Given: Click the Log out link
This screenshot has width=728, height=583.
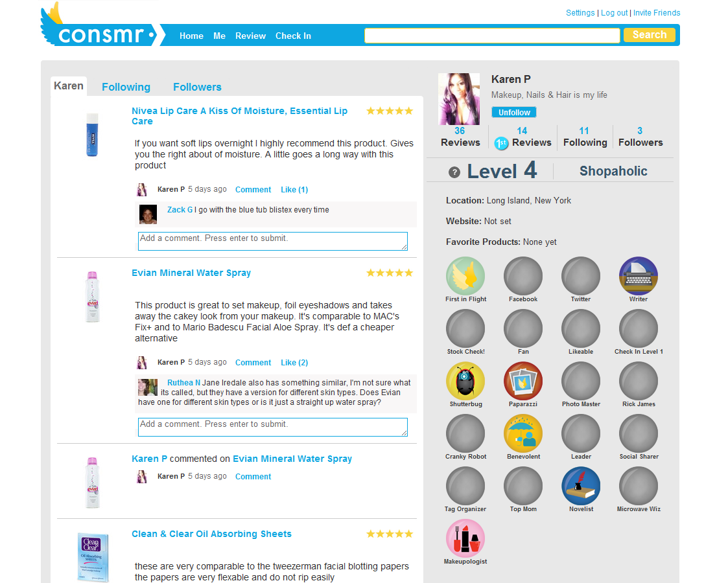Looking at the screenshot, I should (614, 12).
